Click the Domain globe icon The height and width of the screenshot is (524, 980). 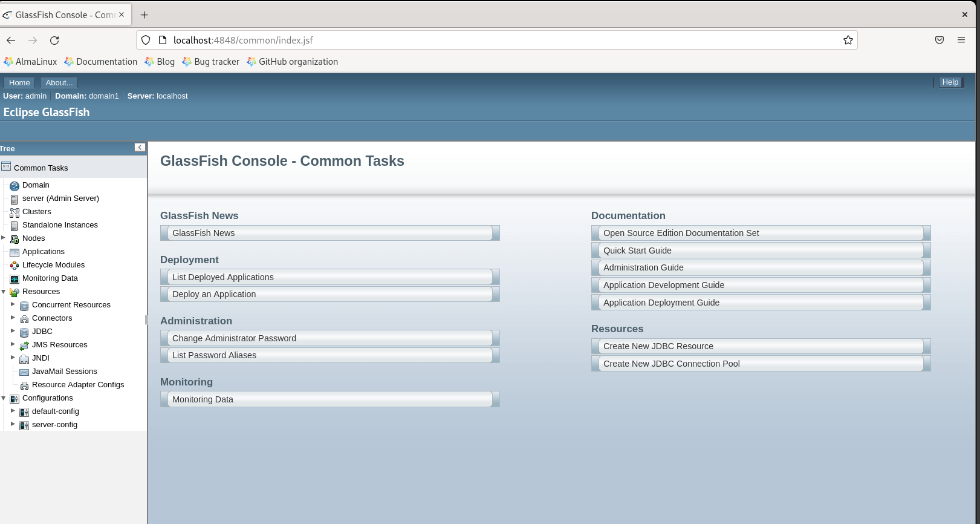(x=15, y=186)
